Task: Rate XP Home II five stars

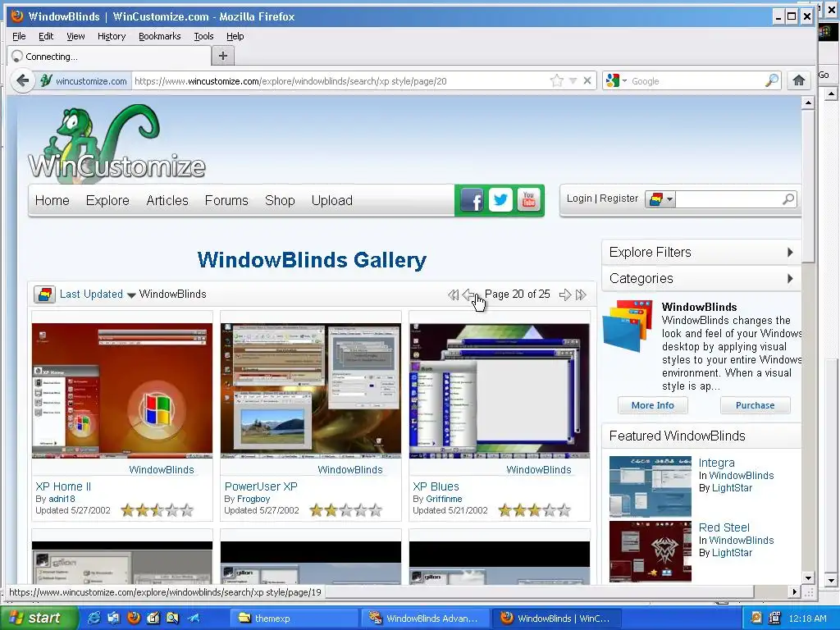Action: [187, 510]
